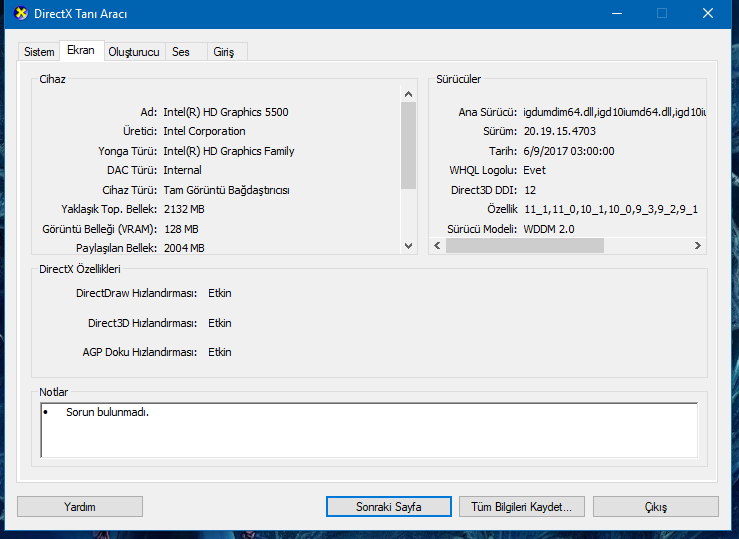Click driver version 20.19.15.4703
The width and height of the screenshot is (739, 539).
pos(559,131)
